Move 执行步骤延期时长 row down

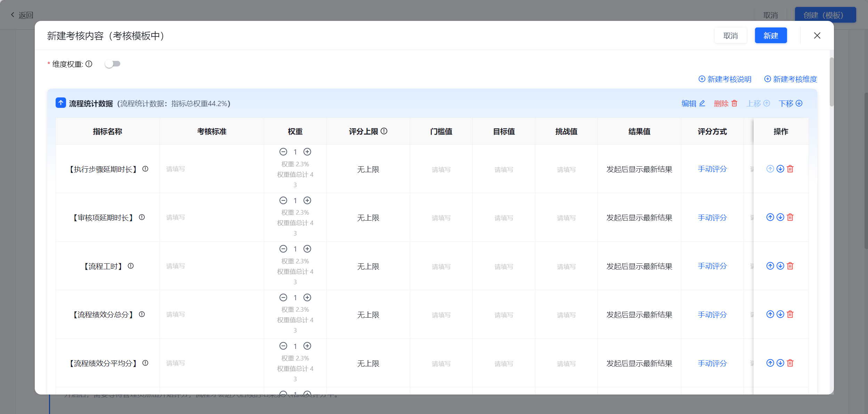780,169
